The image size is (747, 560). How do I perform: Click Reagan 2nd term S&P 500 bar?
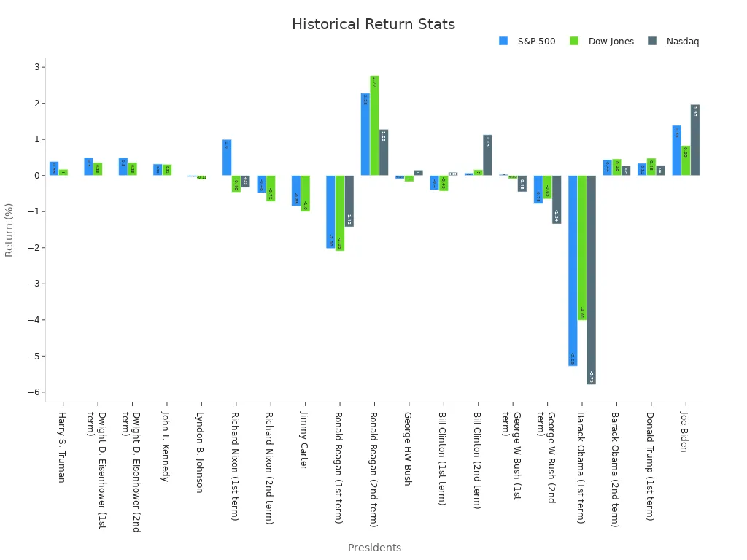tap(365, 134)
